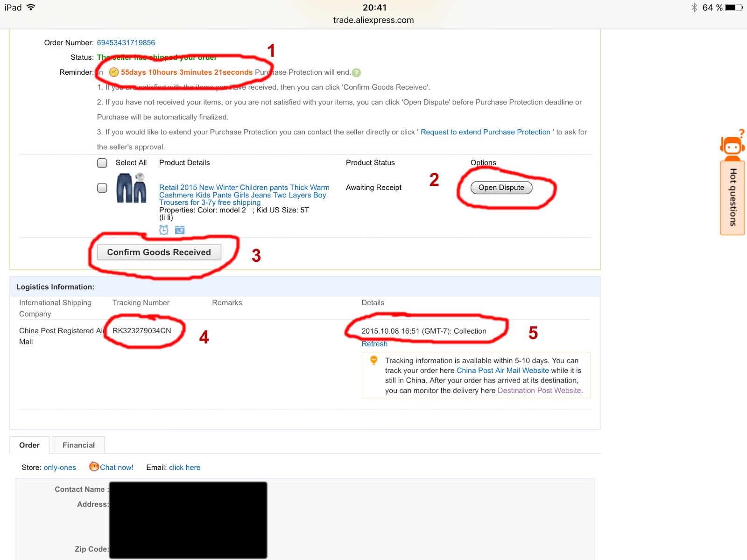Select the Order tab

coord(29,445)
